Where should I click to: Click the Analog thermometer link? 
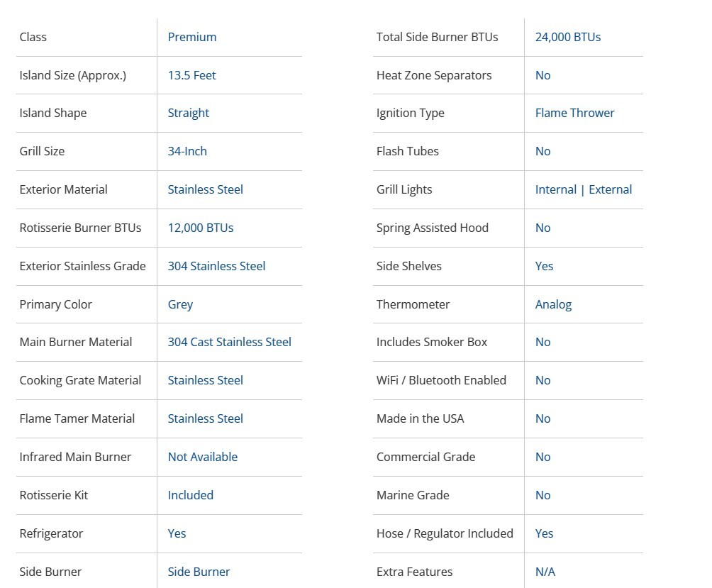[553, 304]
